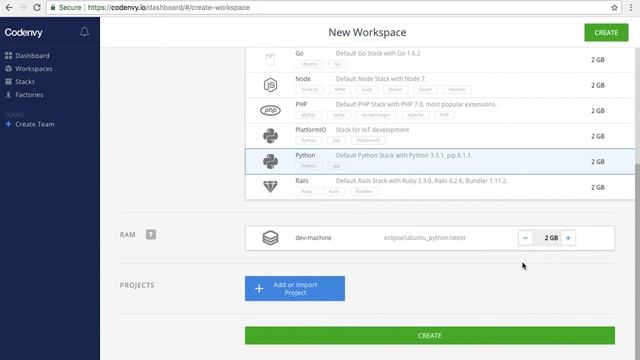Image resolution: width=640 pixels, height=360 pixels.
Task: Click the Bundler tag in Rails row
Action: 363,191
